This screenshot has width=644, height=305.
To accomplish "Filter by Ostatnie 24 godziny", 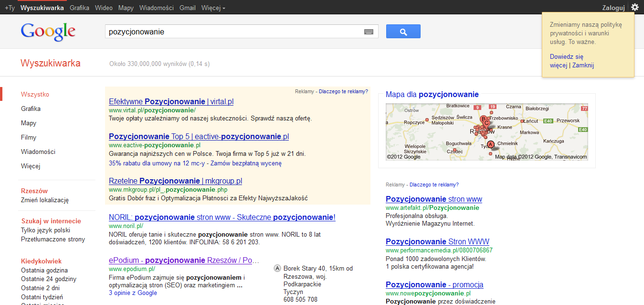I will [x=49, y=279].
